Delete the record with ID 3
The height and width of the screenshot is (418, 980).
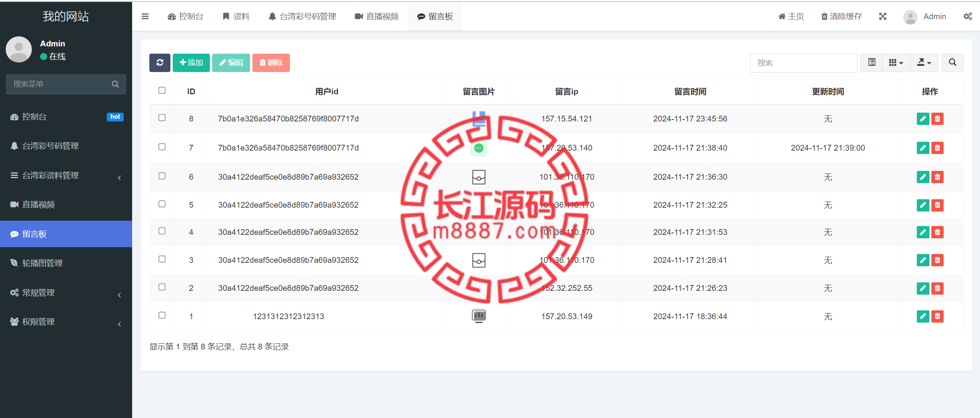(937, 260)
